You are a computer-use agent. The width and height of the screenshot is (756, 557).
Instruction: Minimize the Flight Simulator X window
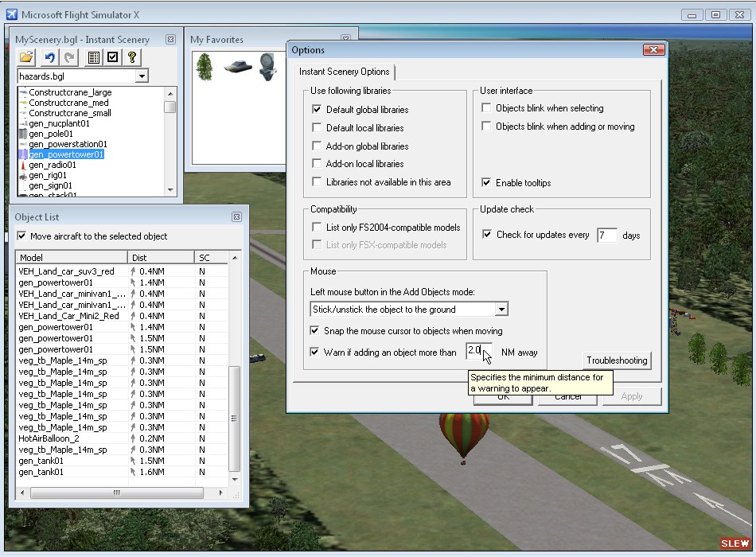[692, 15]
